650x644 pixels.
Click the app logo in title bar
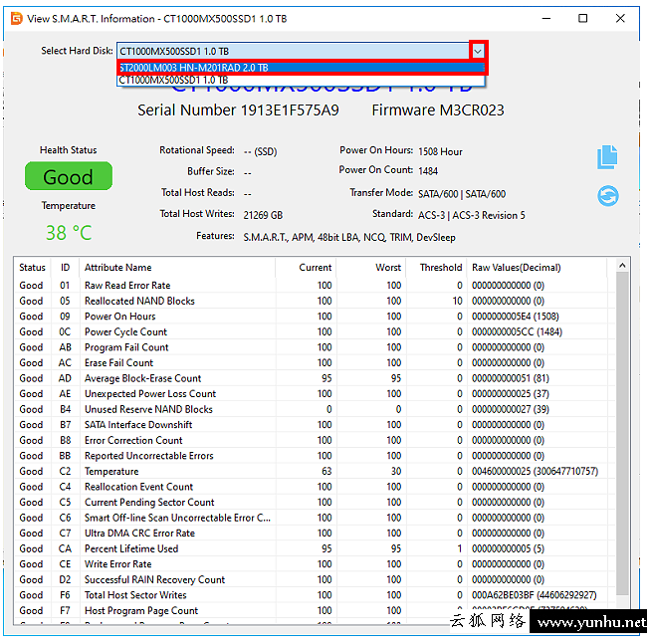tap(17, 19)
